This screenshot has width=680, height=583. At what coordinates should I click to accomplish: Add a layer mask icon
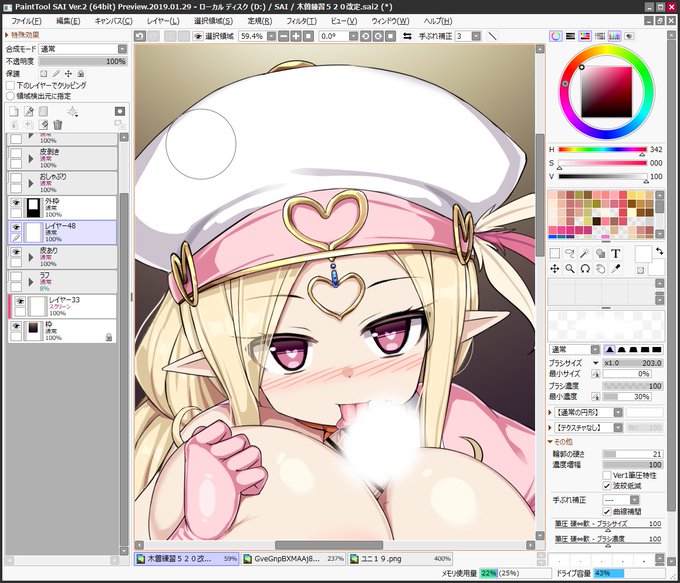(120, 111)
